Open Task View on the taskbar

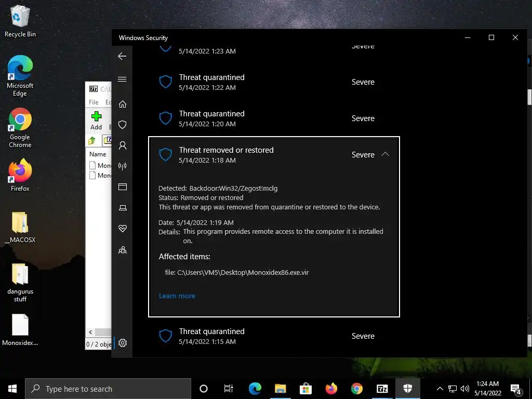(229, 389)
